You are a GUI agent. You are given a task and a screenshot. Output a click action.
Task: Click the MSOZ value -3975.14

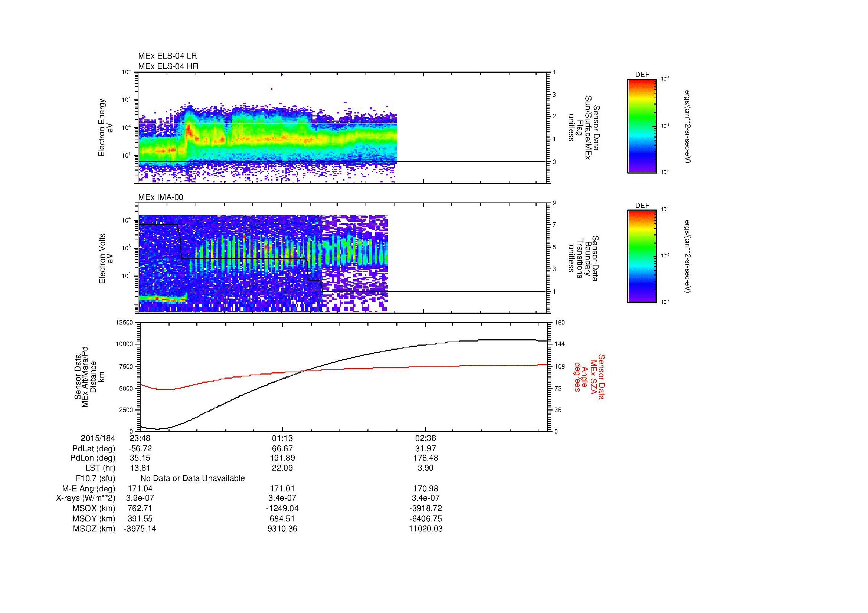(x=140, y=529)
